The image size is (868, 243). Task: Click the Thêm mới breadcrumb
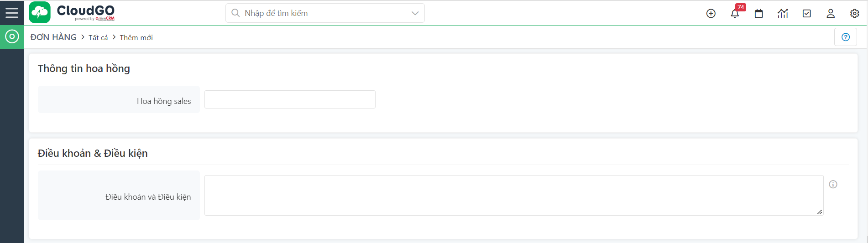pos(136,38)
